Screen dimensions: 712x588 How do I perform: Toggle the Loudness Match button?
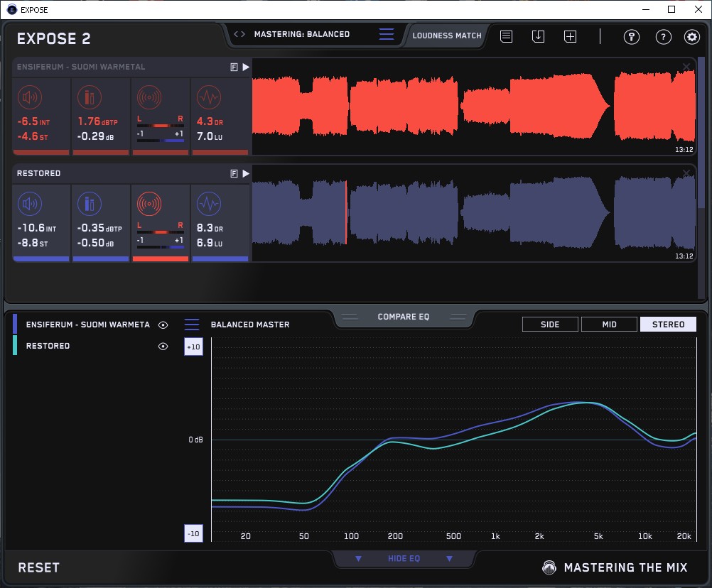[447, 35]
